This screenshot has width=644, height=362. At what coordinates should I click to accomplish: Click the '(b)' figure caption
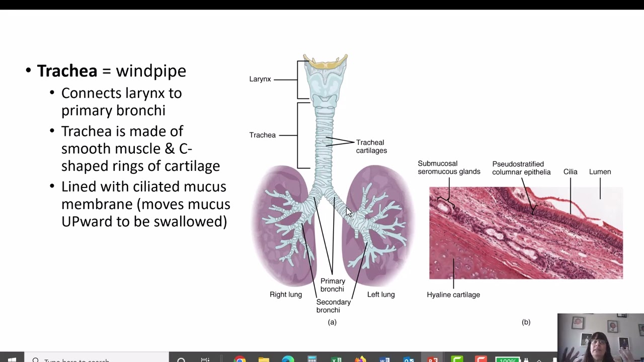pyautogui.click(x=526, y=322)
